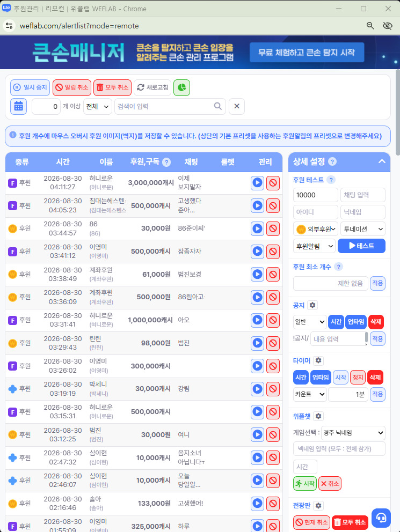Screen dimensions: 400x532
Task: Collapse the 상세 설정 panel chevron
Action: [382, 161]
